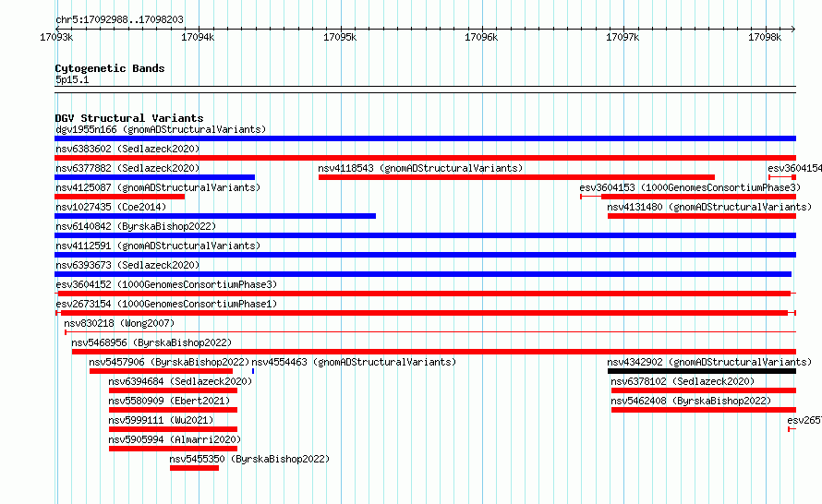Viewport: 822px width, 504px height.
Task: Open nsv5999111 (Wu2021) label
Action: point(161,420)
